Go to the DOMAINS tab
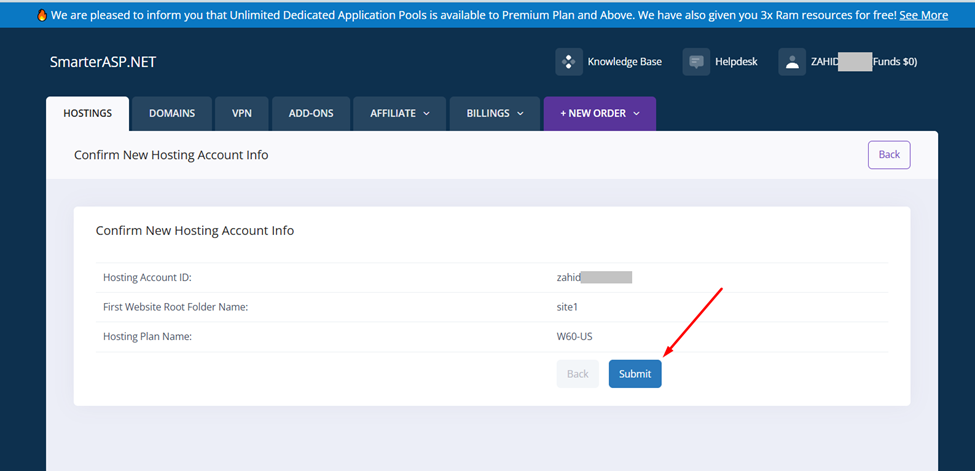Image resolution: width=975 pixels, height=471 pixels. (x=172, y=114)
